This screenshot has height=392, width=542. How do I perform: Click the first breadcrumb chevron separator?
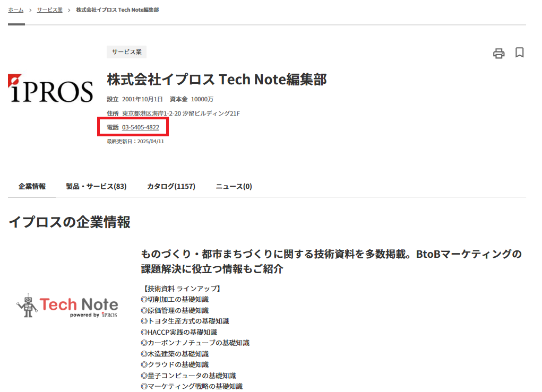30,10
